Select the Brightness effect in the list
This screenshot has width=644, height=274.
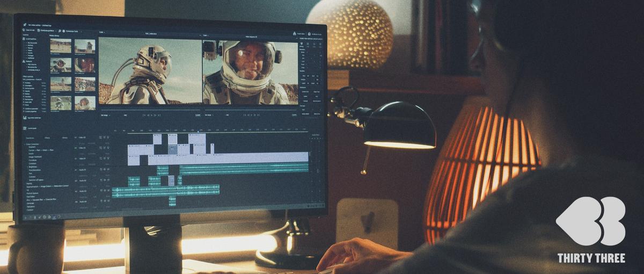pos(33,167)
